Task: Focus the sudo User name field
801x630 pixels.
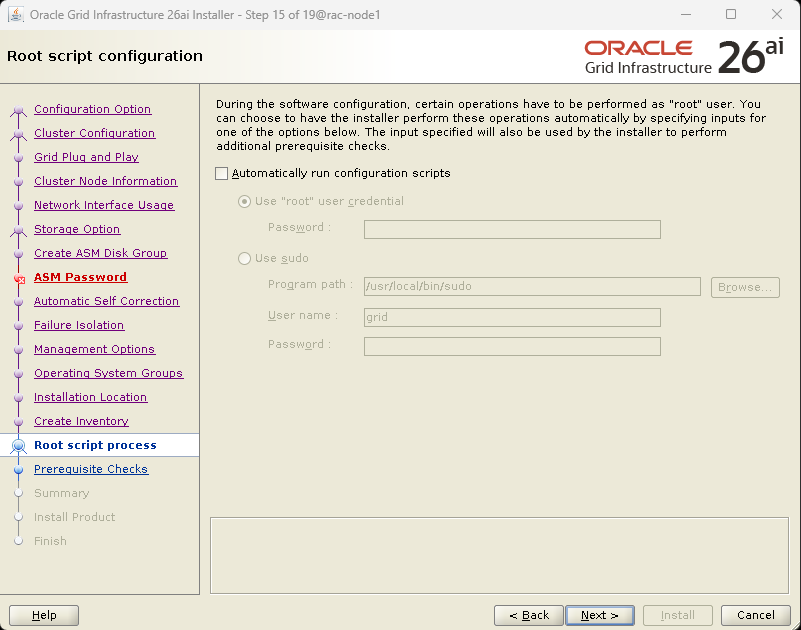Action: (512, 317)
